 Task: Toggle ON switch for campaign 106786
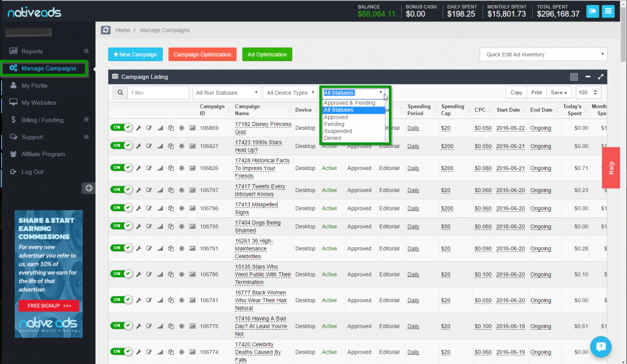121,273
